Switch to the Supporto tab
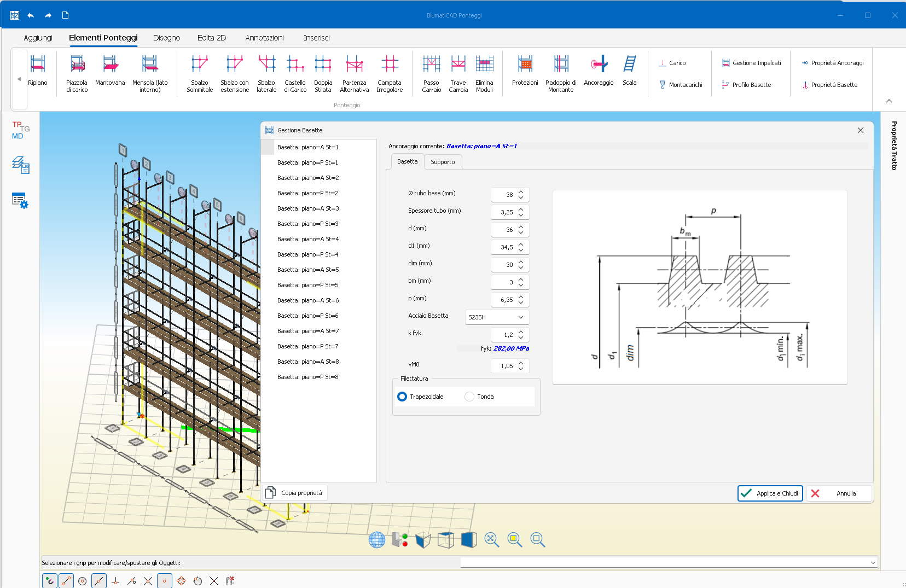 (443, 162)
